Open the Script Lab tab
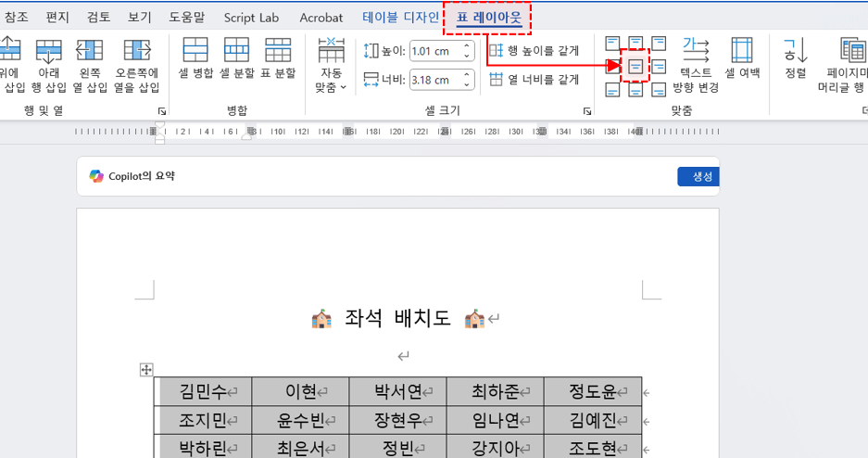Screen dimensions: 868x458 pyautogui.click(x=251, y=18)
